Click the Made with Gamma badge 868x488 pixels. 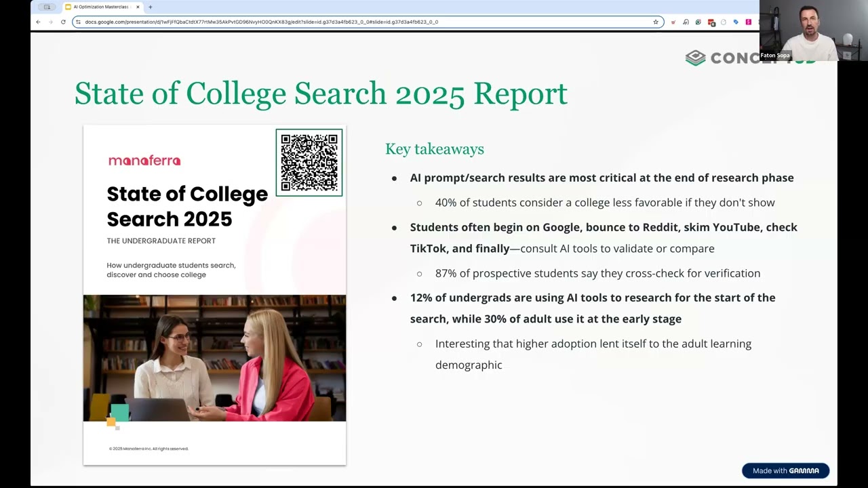click(785, 470)
